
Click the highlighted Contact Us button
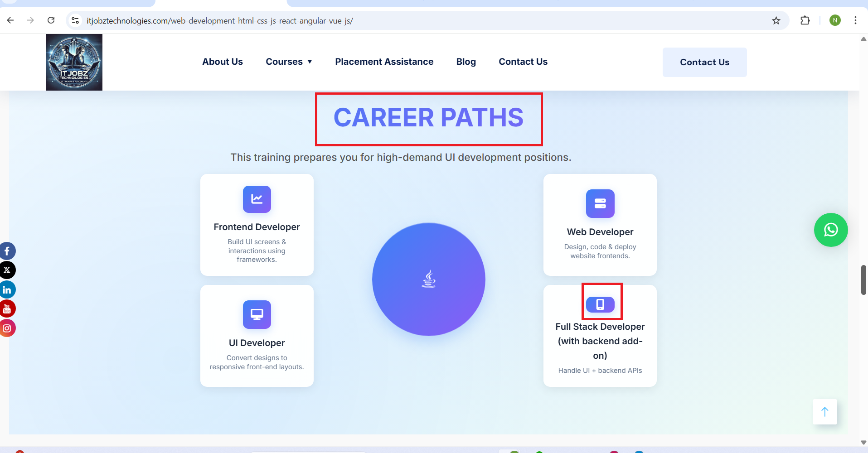point(704,63)
